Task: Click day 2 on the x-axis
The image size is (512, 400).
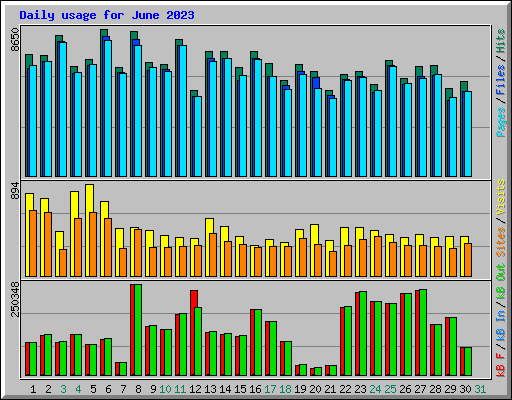Action: (x=48, y=389)
